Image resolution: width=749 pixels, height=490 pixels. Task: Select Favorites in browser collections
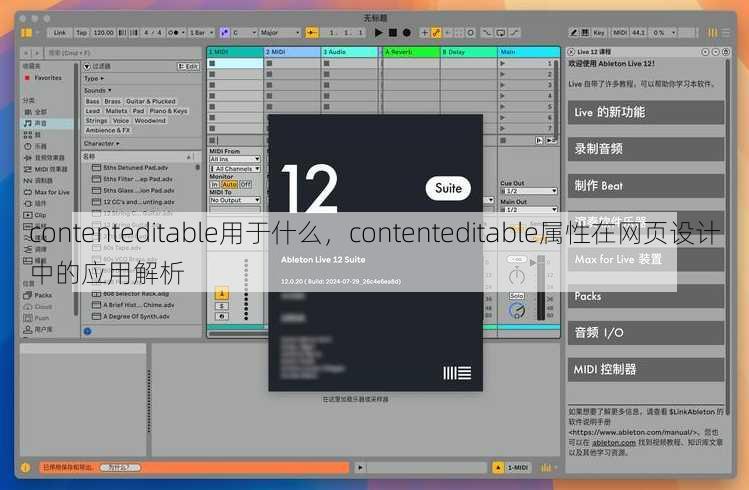click(47, 77)
